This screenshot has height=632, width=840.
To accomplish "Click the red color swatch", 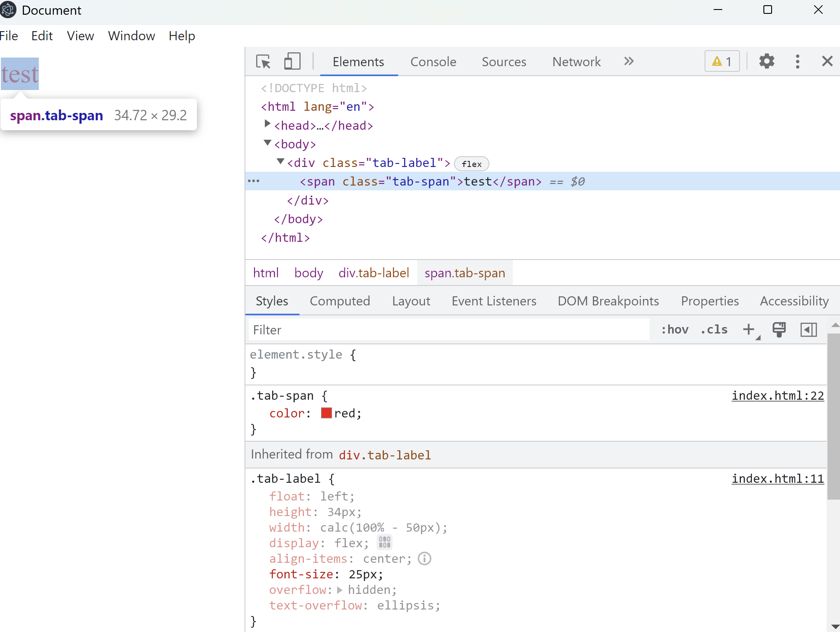I will tap(326, 413).
